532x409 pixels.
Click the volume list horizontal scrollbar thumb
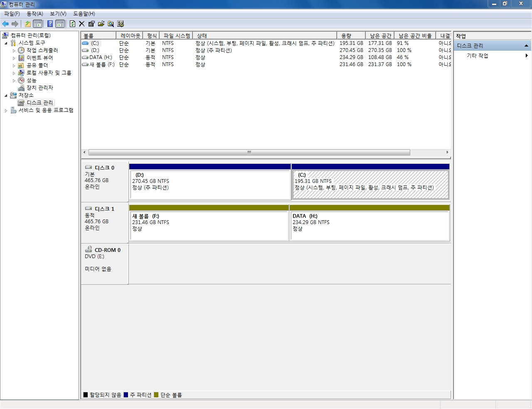249,152
